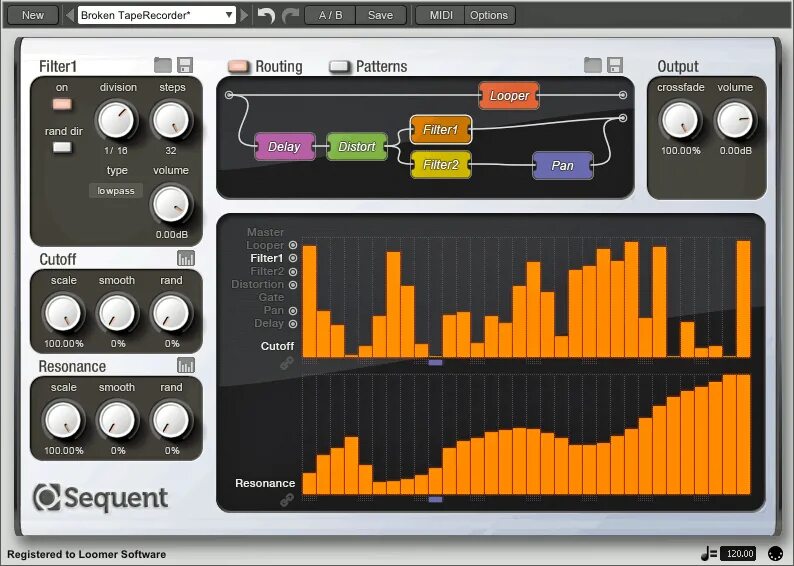The width and height of the screenshot is (794, 566).
Task: Select Filter2 radio in module list
Action: [x=293, y=271]
